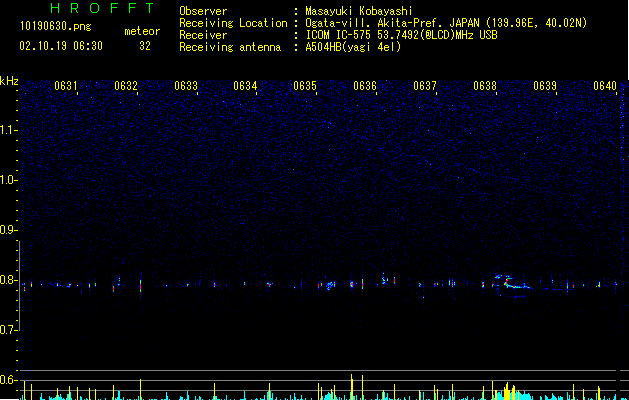Image resolution: width=629 pixels, height=400 pixels.
Task: Click the 0.8 kHz axis label
Action: click(8, 280)
